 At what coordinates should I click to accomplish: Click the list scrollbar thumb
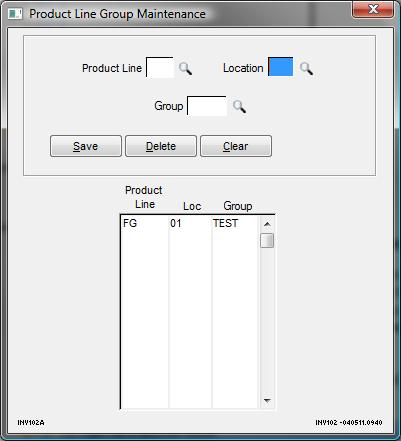click(267, 240)
